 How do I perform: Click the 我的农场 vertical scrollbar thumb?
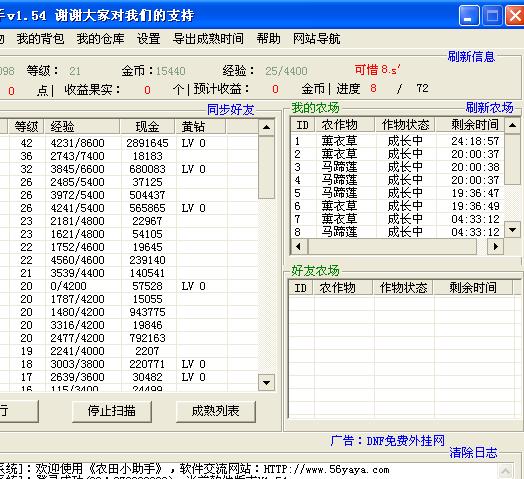512,159
